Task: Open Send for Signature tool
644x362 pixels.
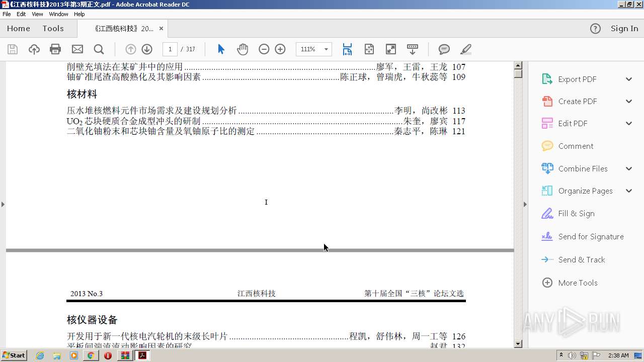Action: [x=591, y=236]
